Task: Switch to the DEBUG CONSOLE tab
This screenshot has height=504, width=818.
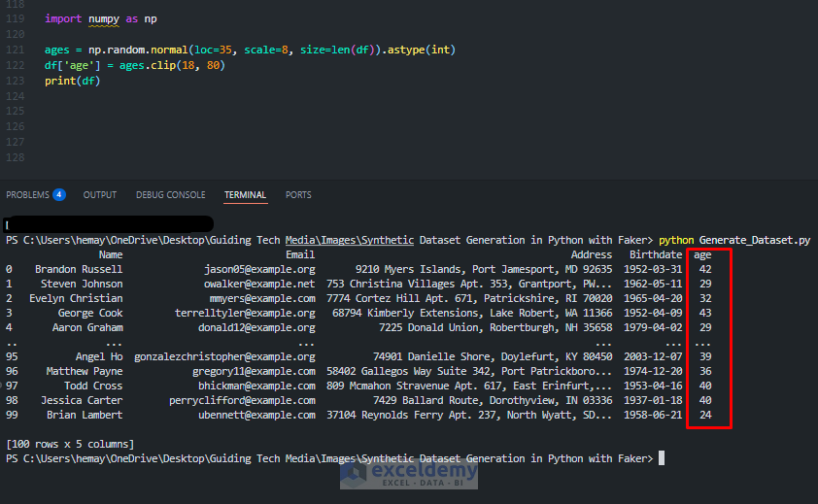Action: click(171, 194)
